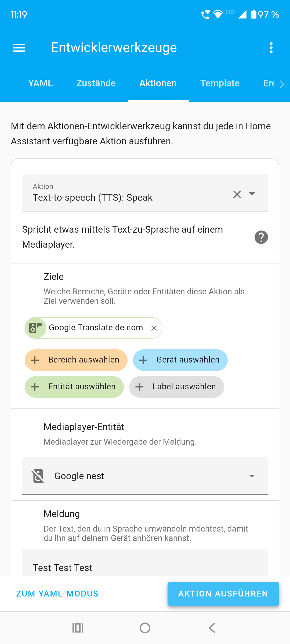
Task: Switch to the Zustände tab
Action: [x=96, y=83]
